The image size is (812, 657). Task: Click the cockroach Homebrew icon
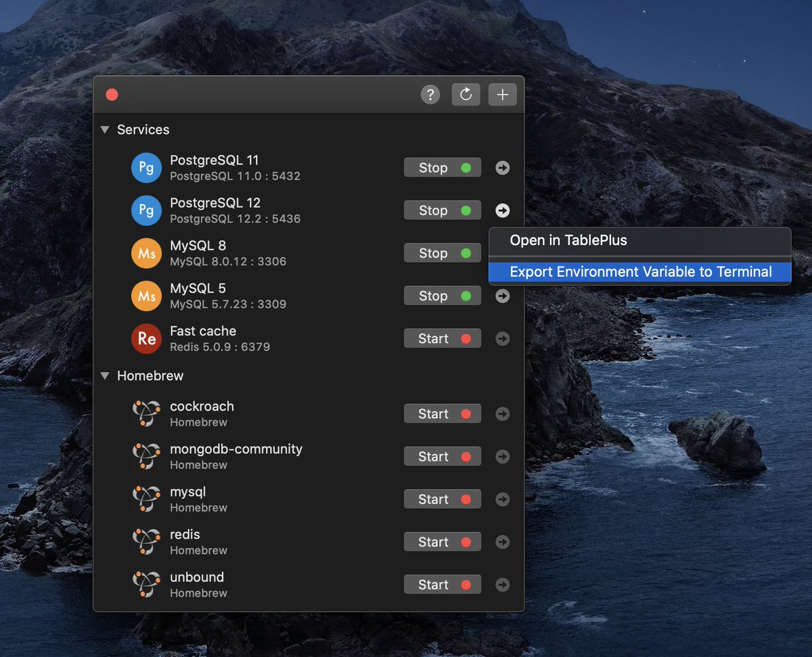[x=146, y=413]
